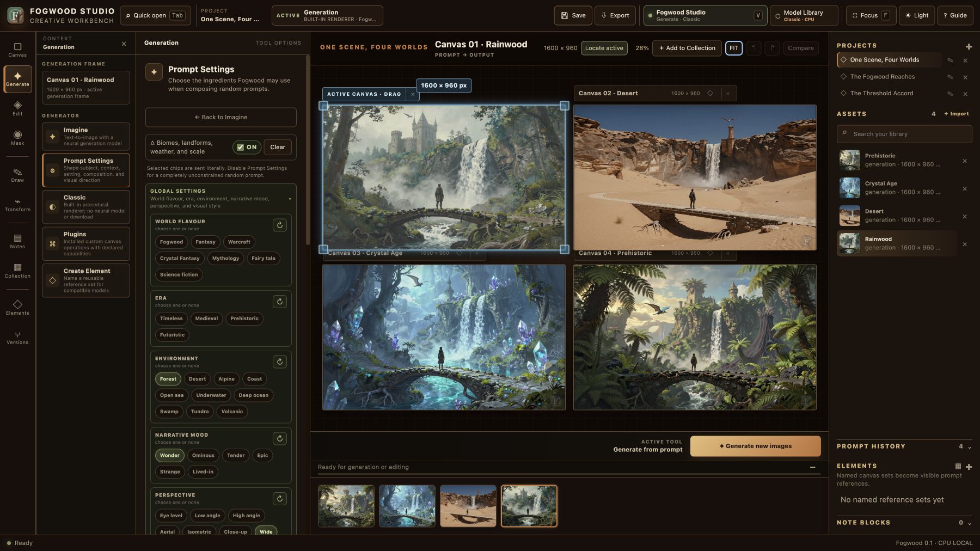
Task: Open the Collection panel from the sidebar
Action: (17, 271)
